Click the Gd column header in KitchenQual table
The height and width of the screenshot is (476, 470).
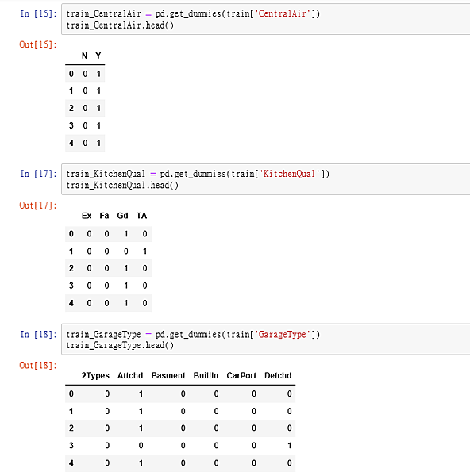tap(122, 216)
